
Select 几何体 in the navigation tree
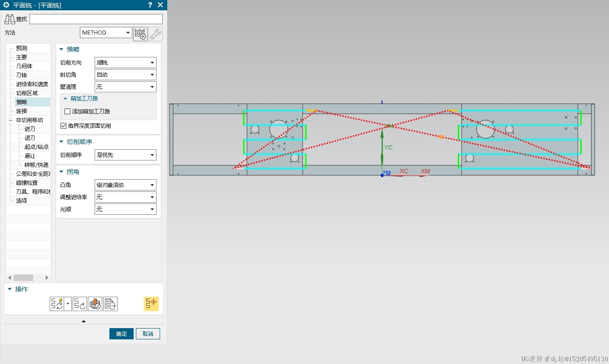24,66
